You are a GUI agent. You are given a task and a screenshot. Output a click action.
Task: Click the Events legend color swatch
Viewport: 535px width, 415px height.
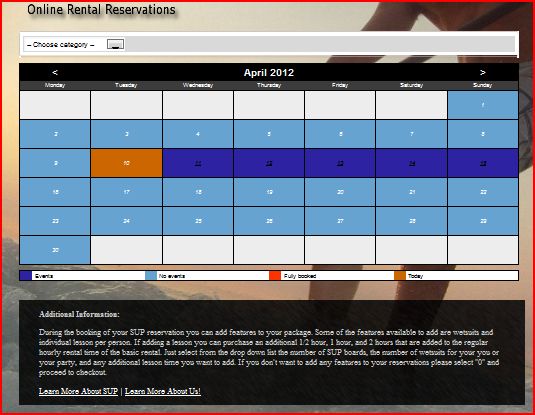[26, 276]
